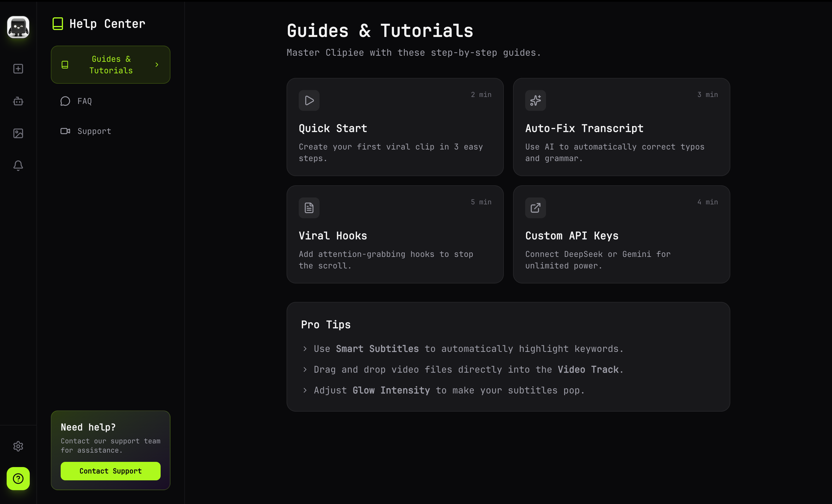Open the Support section

tap(94, 131)
